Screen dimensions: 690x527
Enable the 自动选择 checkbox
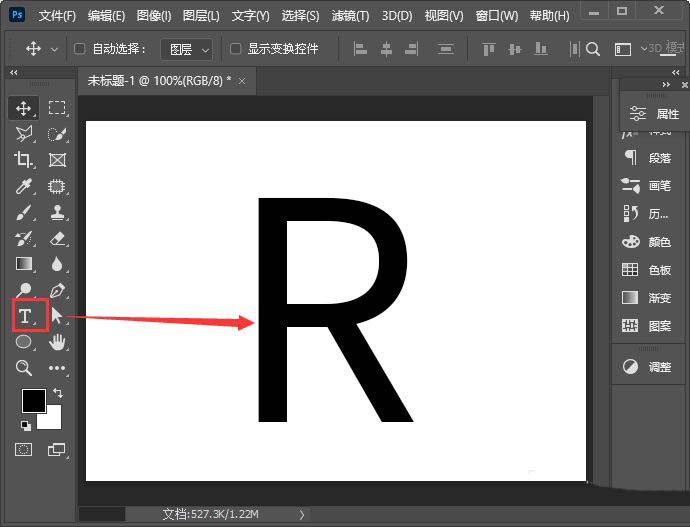79,48
